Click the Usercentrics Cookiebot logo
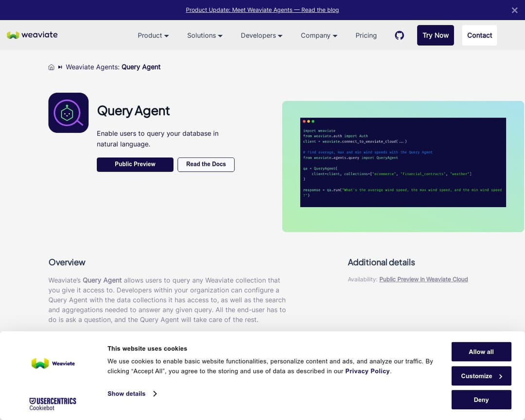The height and width of the screenshot is (420, 525). (x=52, y=404)
